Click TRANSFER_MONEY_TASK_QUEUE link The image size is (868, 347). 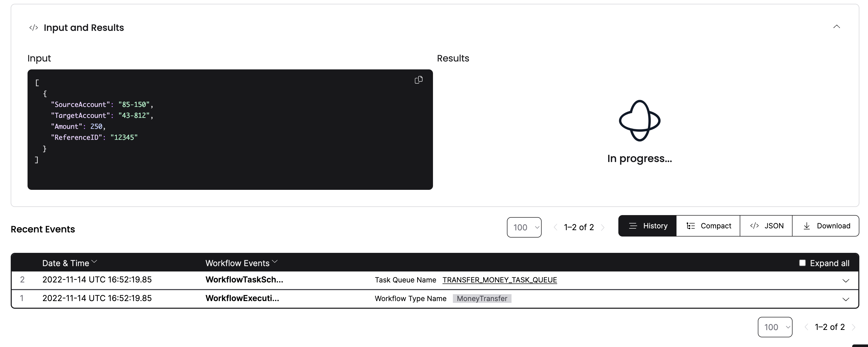(499, 280)
